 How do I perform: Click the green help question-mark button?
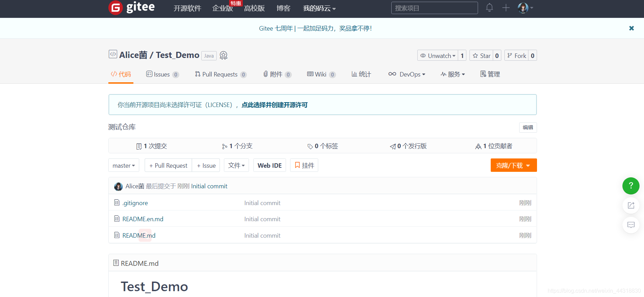[631, 186]
